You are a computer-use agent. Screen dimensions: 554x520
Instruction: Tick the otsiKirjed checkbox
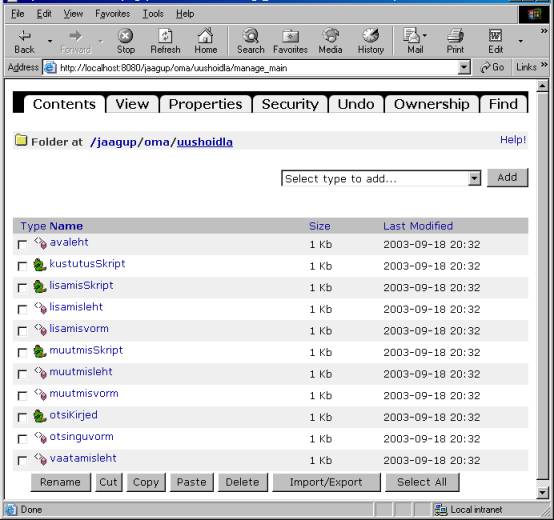(22, 417)
